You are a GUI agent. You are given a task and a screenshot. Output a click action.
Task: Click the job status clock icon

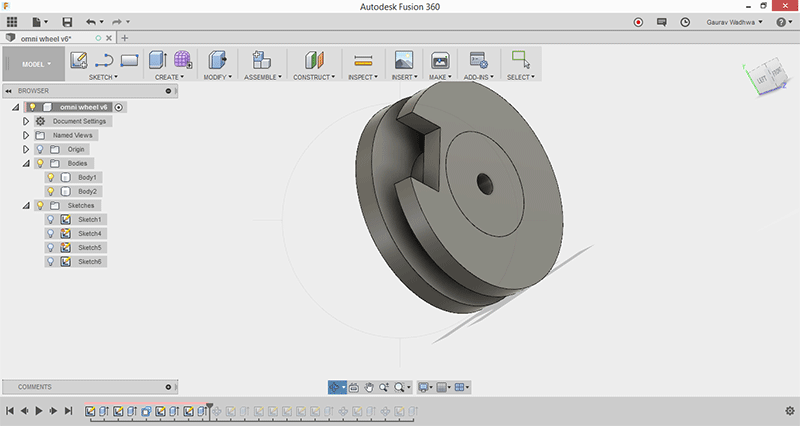coord(685,21)
